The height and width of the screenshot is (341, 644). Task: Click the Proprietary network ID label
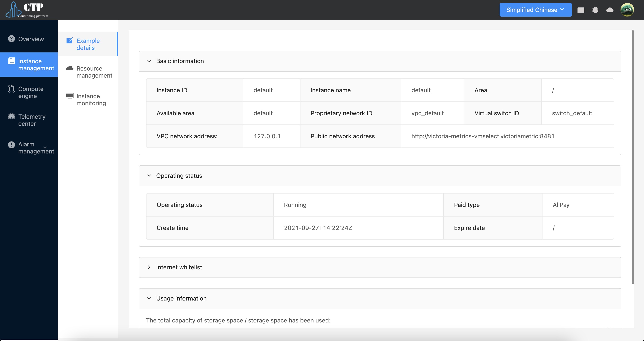pos(341,113)
